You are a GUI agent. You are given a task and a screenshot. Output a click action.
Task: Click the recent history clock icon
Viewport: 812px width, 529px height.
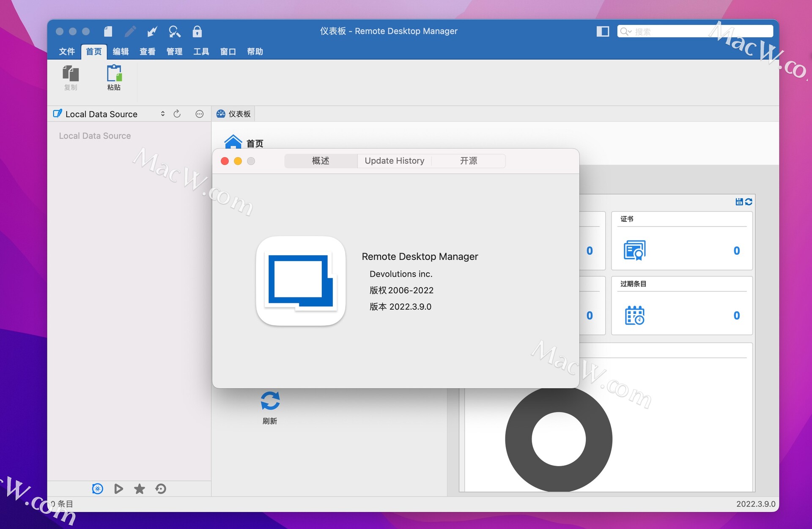pos(161,489)
